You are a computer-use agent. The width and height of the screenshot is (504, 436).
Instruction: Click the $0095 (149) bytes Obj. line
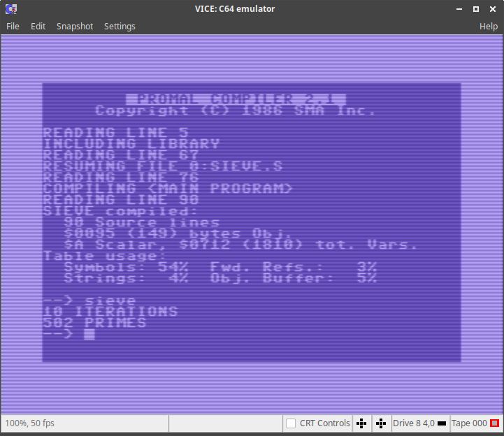point(178,233)
